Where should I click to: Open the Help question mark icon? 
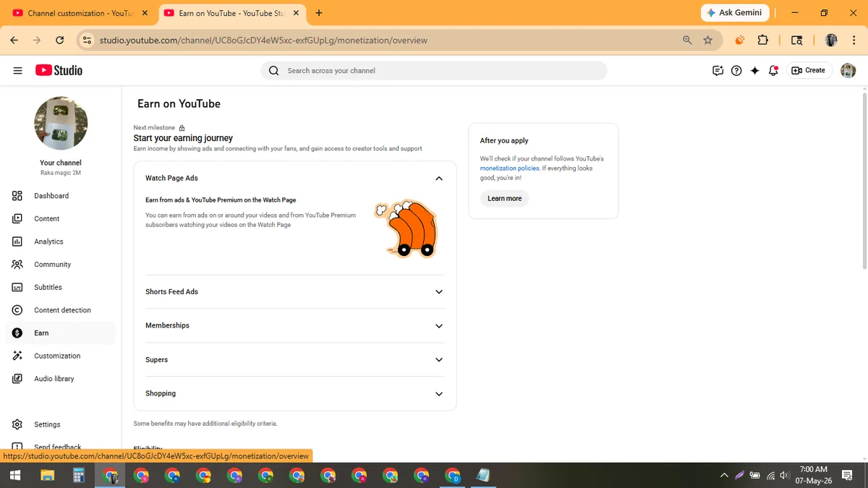736,71
